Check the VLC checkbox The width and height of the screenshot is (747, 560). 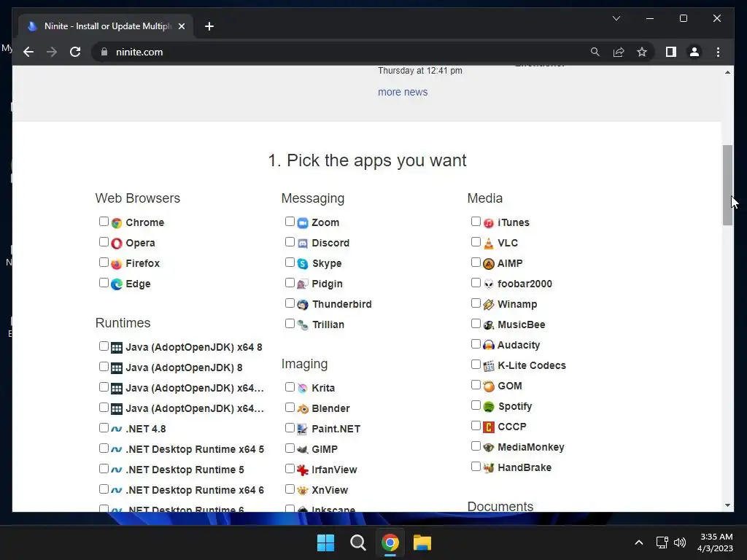point(476,242)
